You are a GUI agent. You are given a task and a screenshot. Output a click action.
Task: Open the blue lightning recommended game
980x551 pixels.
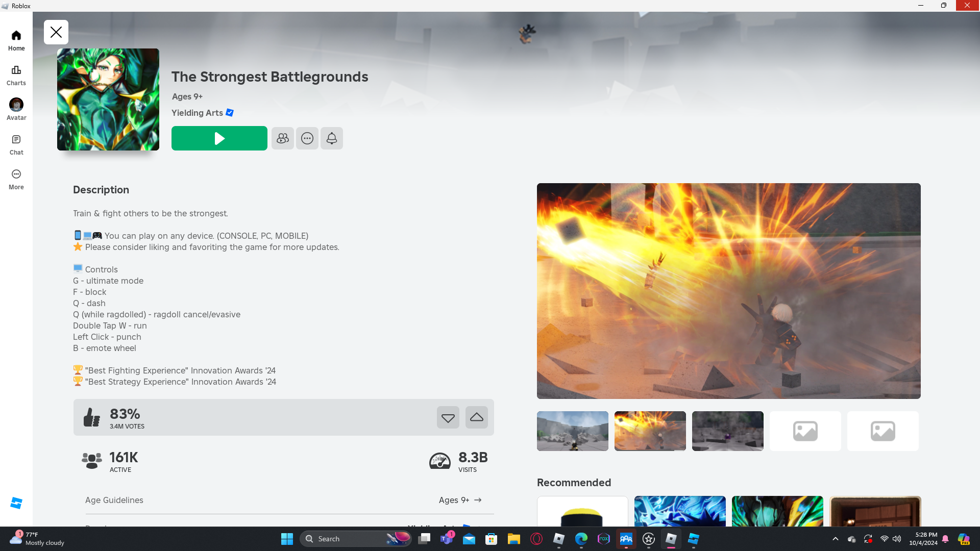coord(680,511)
